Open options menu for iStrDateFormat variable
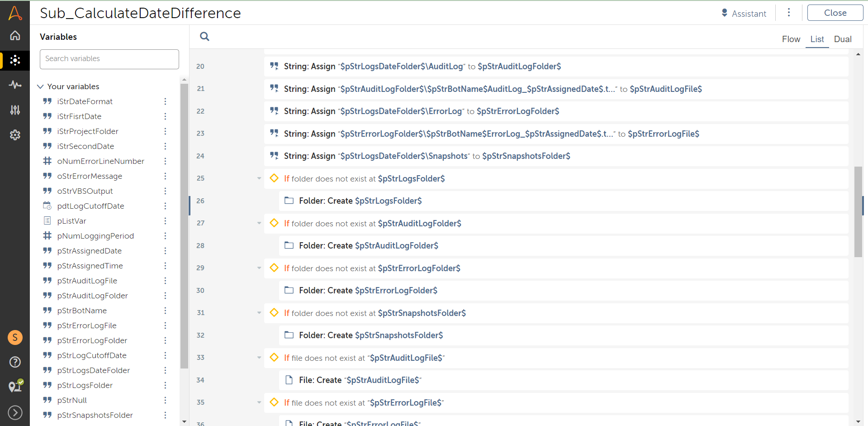The width and height of the screenshot is (868, 426). [165, 101]
